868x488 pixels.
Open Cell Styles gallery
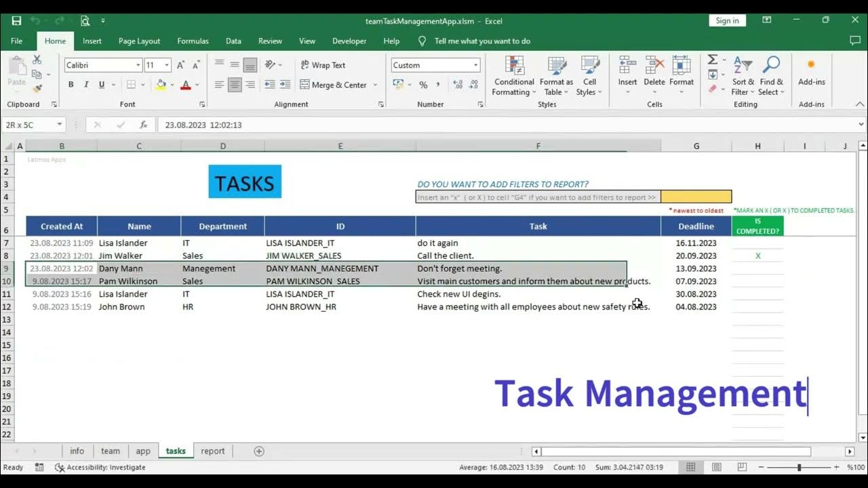point(589,77)
